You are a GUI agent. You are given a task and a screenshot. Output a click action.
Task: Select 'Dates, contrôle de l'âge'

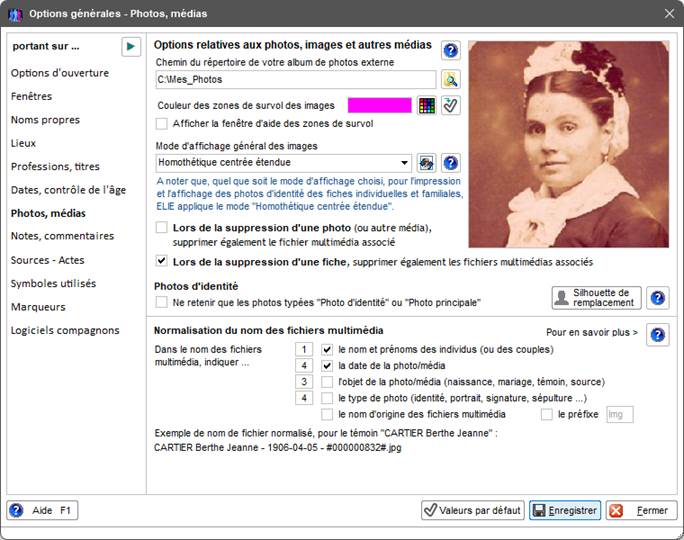(68, 190)
